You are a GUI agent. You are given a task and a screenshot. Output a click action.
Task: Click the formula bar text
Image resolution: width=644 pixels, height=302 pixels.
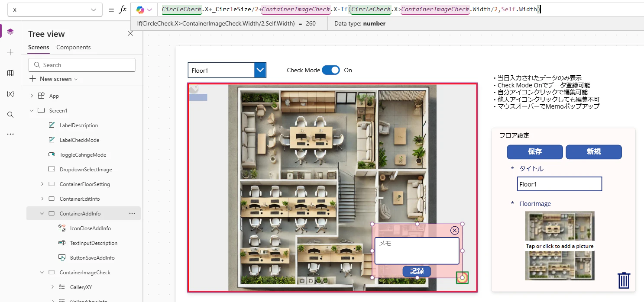pyautogui.click(x=351, y=10)
